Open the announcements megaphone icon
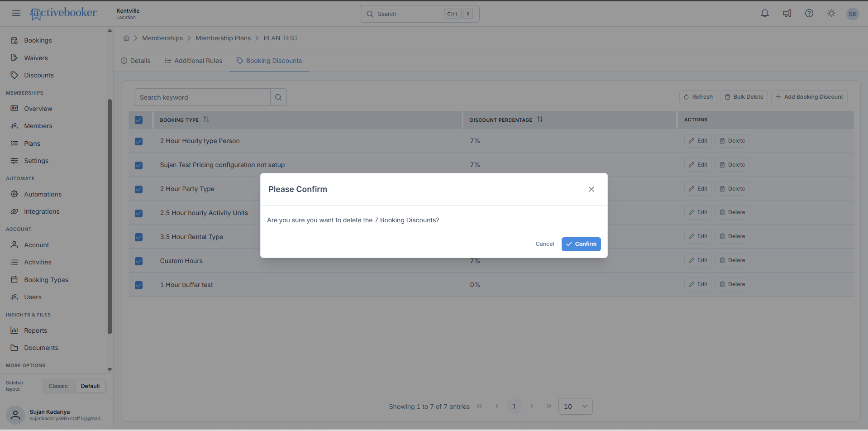868x431 pixels. (787, 14)
